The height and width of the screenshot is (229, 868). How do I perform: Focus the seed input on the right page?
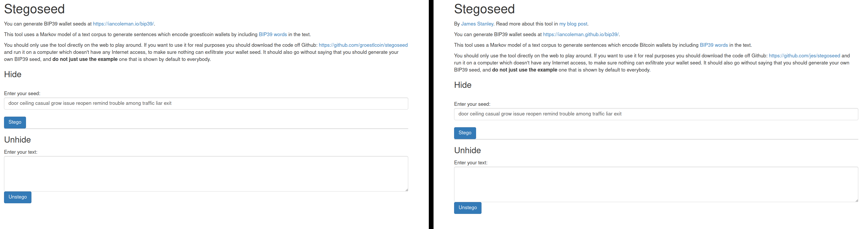pyautogui.click(x=656, y=114)
